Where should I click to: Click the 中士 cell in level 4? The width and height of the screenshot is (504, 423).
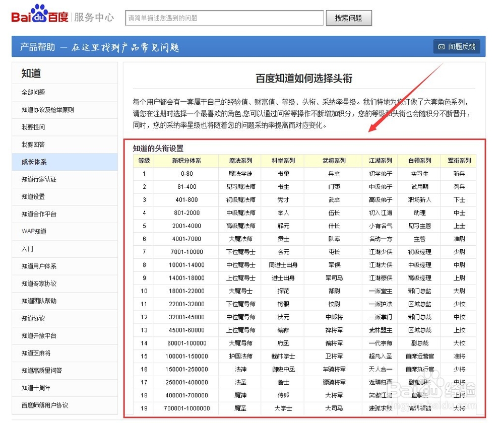pos(459,213)
